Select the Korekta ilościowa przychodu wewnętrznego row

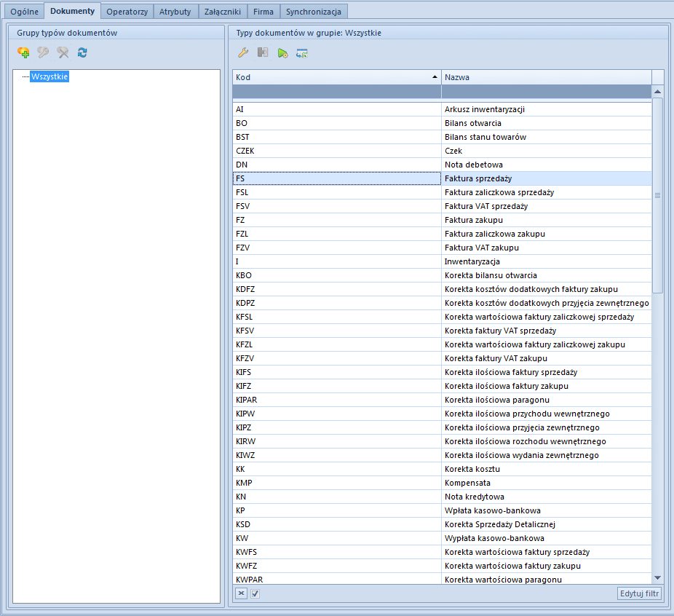(x=442, y=414)
